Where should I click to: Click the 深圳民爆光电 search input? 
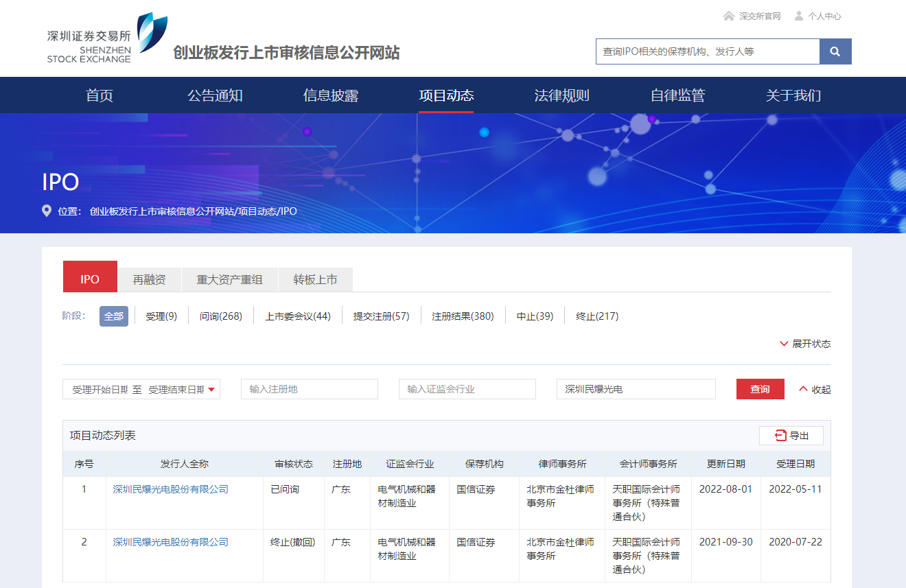point(636,389)
